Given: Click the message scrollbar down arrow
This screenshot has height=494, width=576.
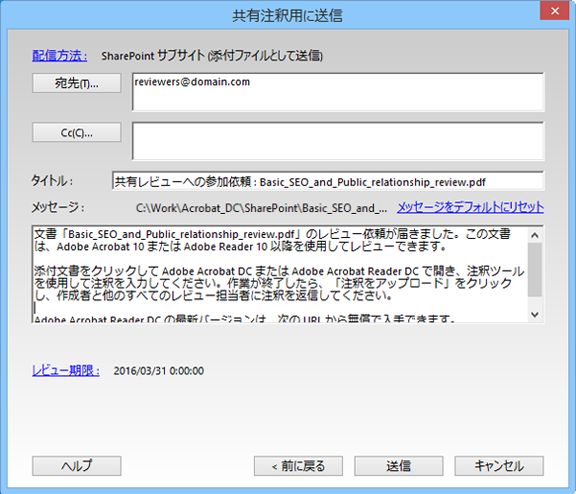Looking at the screenshot, I should click(x=535, y=314).
